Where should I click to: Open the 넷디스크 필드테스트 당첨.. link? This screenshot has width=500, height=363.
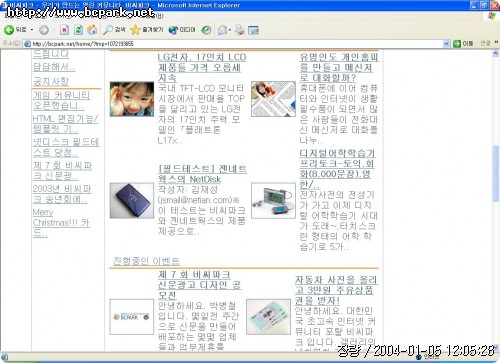click(66, 147)
